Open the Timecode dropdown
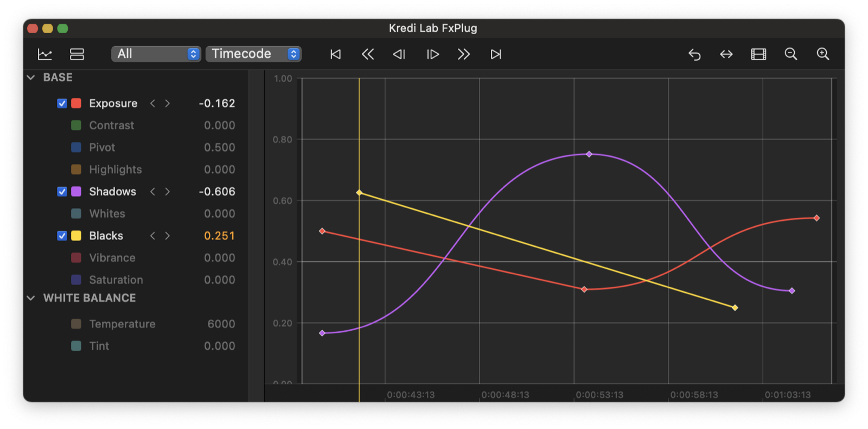868x429 pixels. tap(253, 54)
